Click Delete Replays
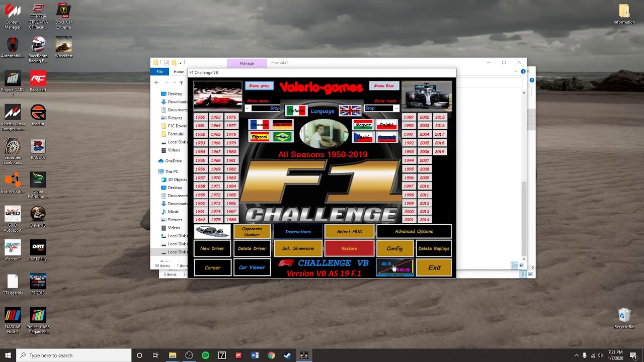This screenshot has width=644, height=362. click(434, 248)
